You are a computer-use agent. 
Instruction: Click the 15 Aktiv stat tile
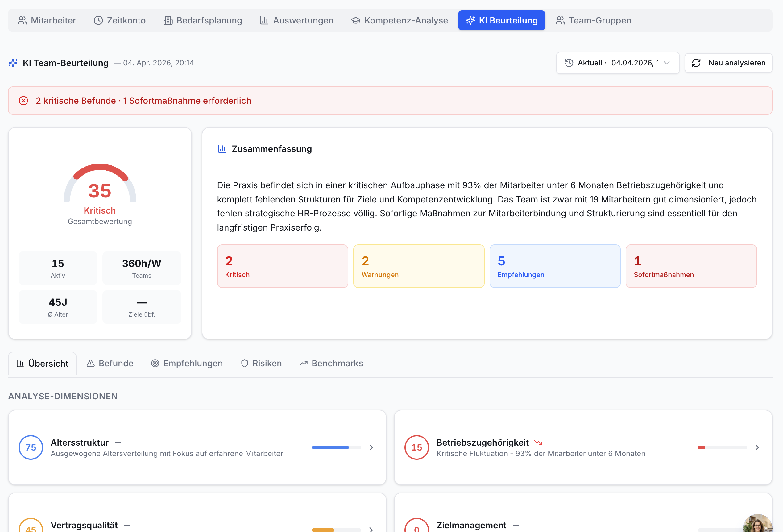point(58,268)
